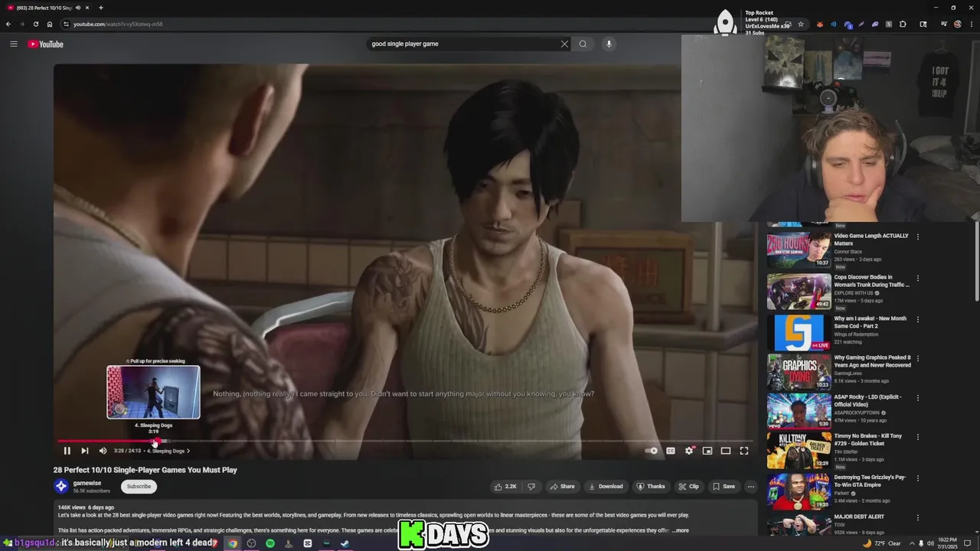Open the YouTube guide hamburger menu
Screen dimensions: 980x551
[x=13, y=44]
